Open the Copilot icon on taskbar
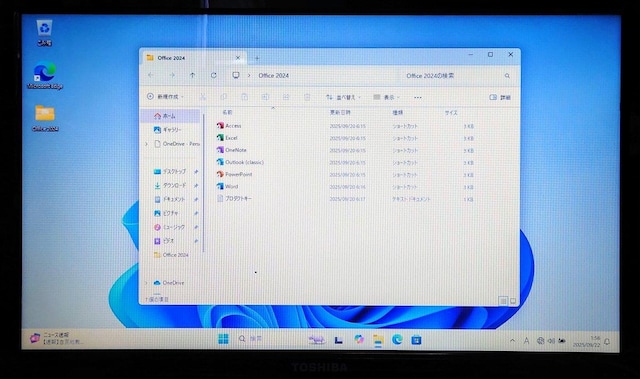The image size is (640, 379). (x=359, y=339)
